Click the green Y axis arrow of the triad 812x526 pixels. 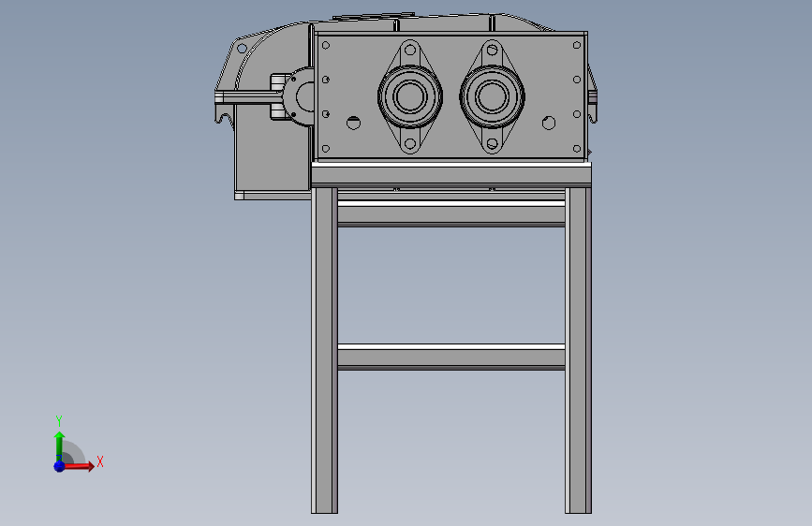(x=59, y=446)
